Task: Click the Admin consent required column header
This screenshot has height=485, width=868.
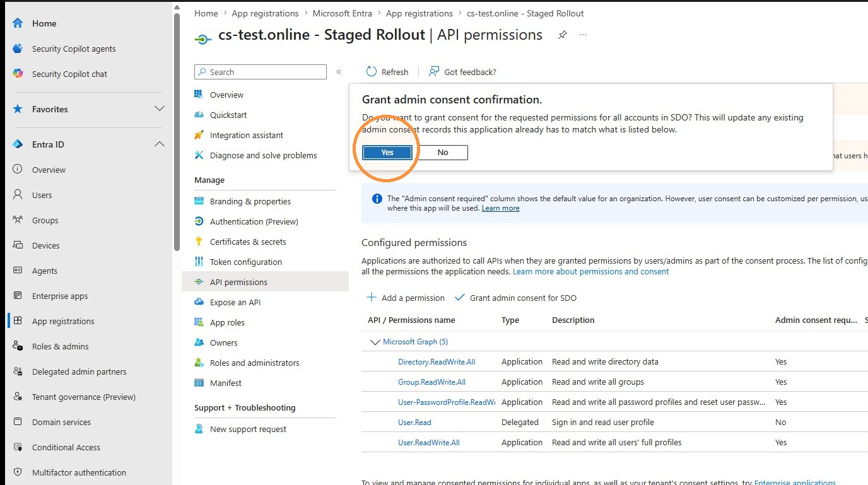Action: pos(816,320)
